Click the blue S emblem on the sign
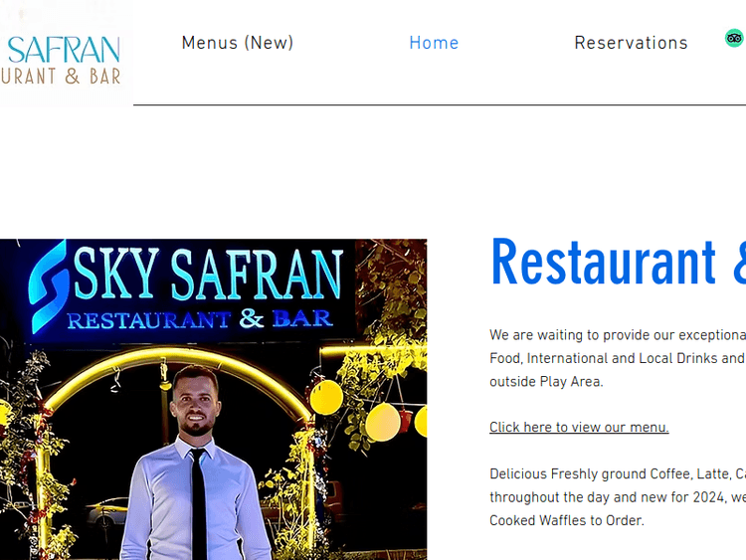The image size is (746, 560). click(x=48, y=286)
